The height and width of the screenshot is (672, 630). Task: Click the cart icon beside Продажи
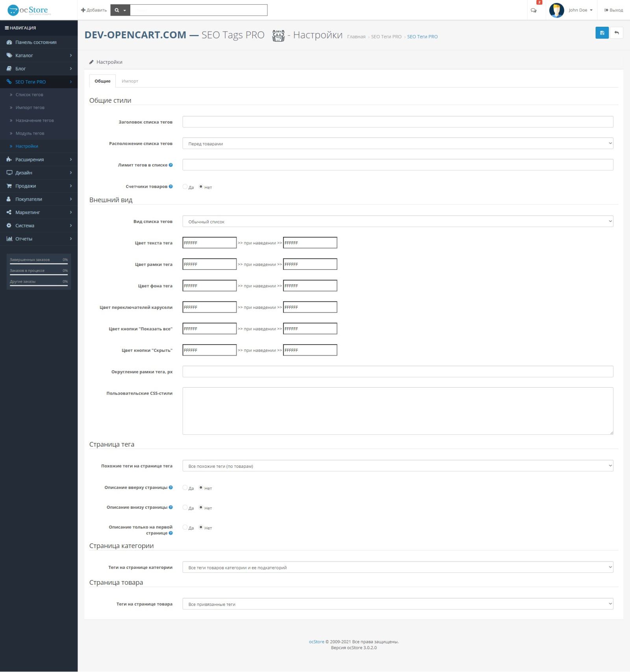[x=9, y=186]
